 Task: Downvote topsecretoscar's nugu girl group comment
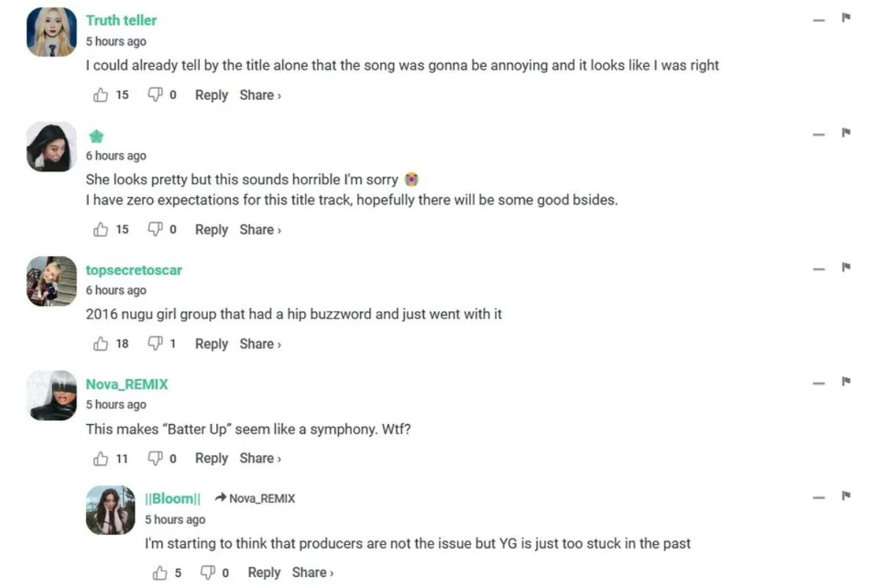click(154, 344)
